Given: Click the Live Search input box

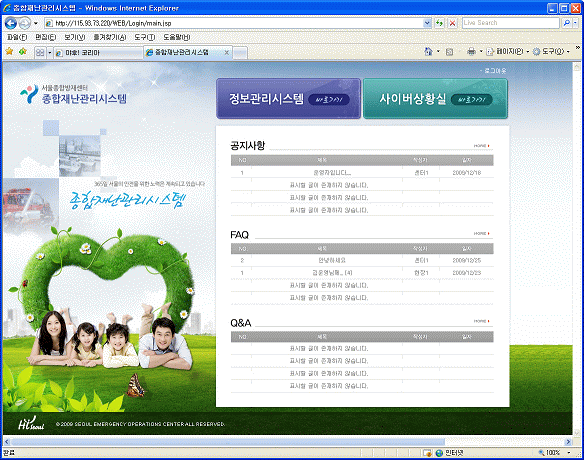Looking at the screenshot, I should [511, 23].
